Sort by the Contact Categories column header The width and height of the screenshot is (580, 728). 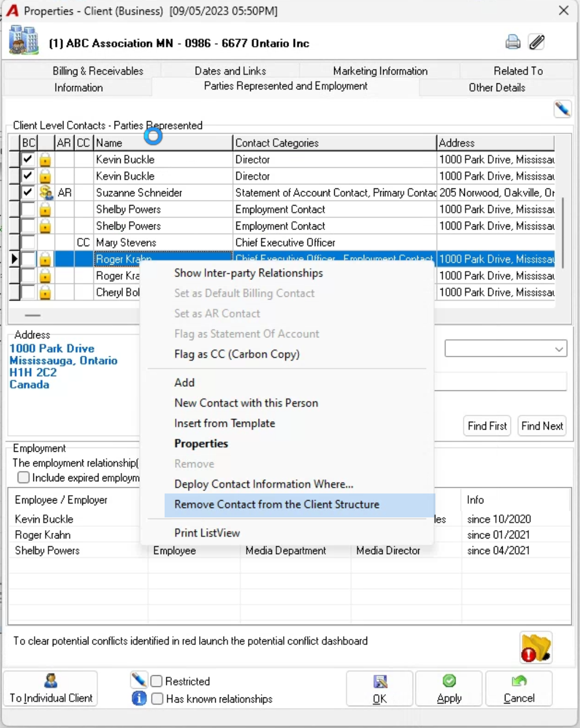point(334,143)
